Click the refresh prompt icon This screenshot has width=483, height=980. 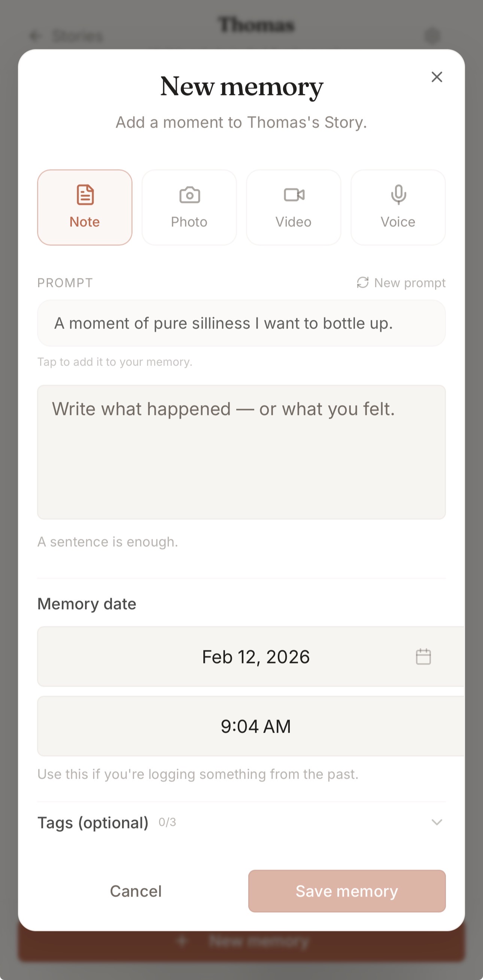point(362,283)
